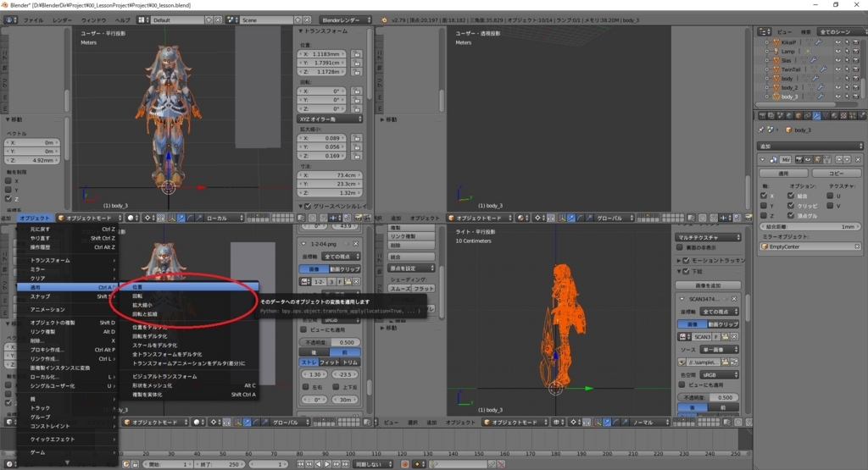Move the Mirror modifier up with arrow icon
Viewport: 868px width, 470px height.
839,160
